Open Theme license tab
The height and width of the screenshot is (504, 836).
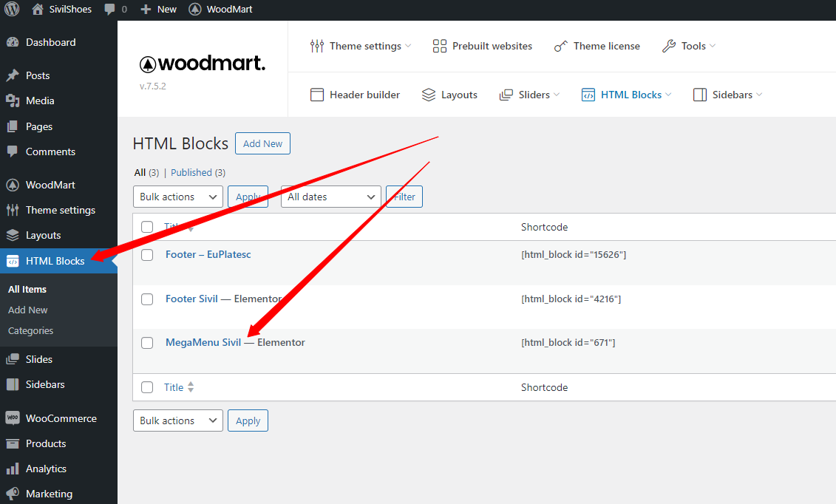coord(597,47)
